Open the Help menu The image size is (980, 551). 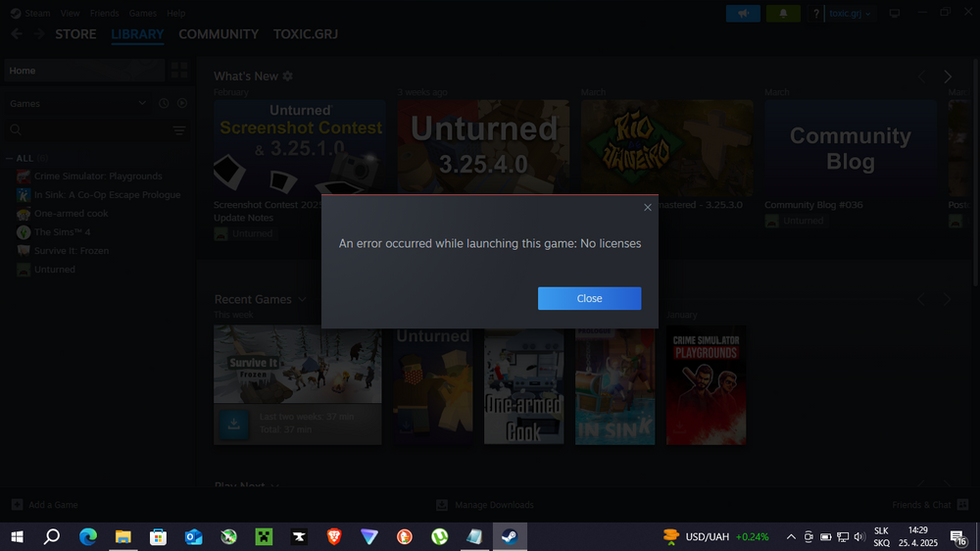(x=175, y=13)
